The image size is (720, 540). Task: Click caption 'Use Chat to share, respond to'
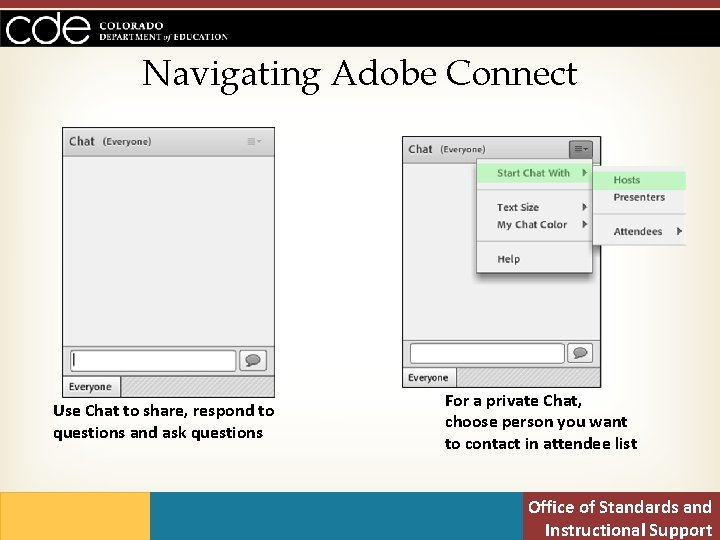pyautogui.click(x=164, y=411)
